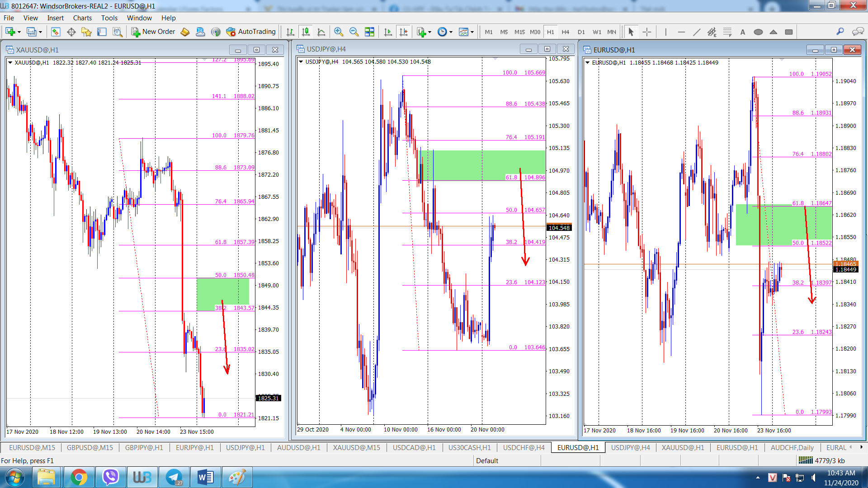Open the File menu
The height and width of the screenshot is (488, 868).
9,18
